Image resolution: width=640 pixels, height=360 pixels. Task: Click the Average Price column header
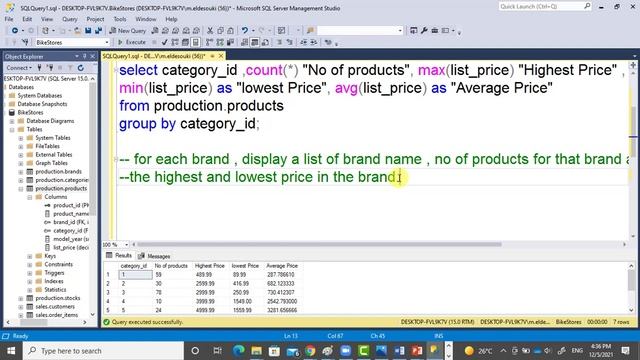click(x=282, y=266)
